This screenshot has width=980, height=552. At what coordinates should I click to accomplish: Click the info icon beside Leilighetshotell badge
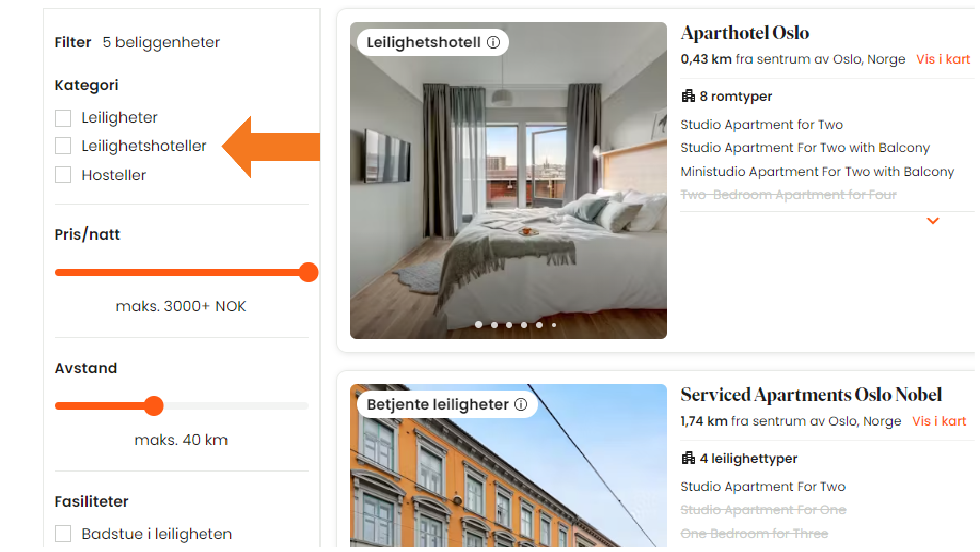(x=493, y=42)
